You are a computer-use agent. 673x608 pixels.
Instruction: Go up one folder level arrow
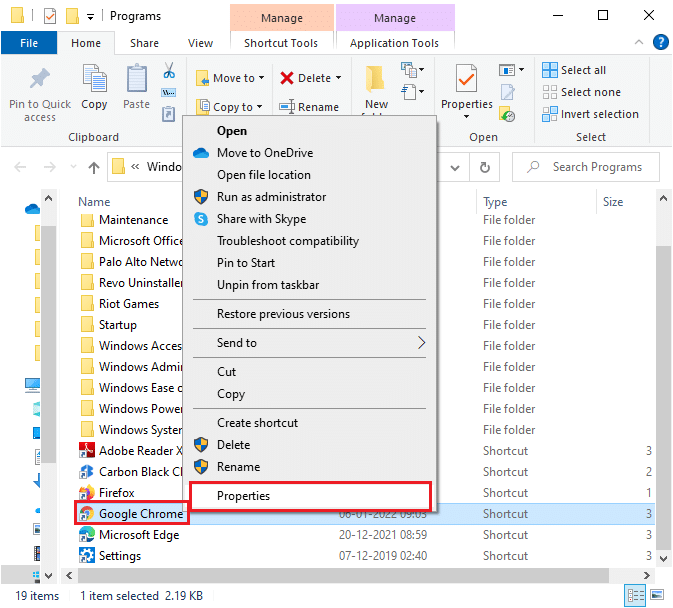click(x=94, y=167)
